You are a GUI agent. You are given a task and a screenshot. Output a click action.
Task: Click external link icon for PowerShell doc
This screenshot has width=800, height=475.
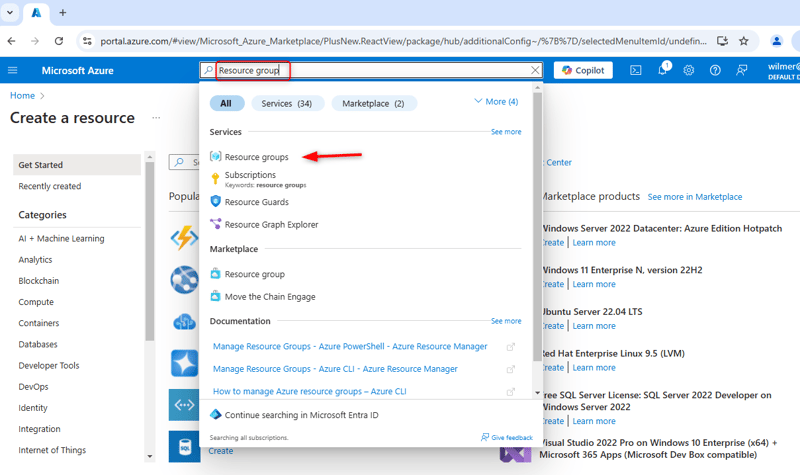[x=510, y=347]
